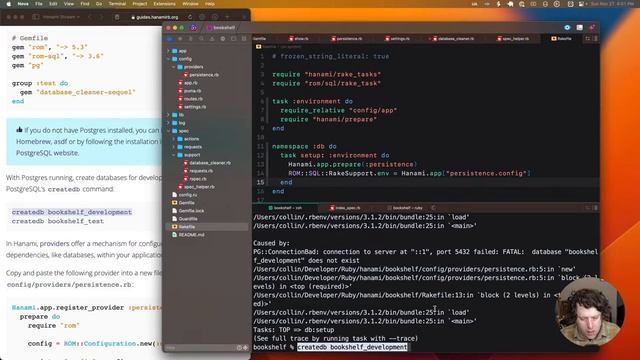Switch to the index_spec.rb bottom tab
640x360 pixels.
pyautogui.click(x=345, y=208)
